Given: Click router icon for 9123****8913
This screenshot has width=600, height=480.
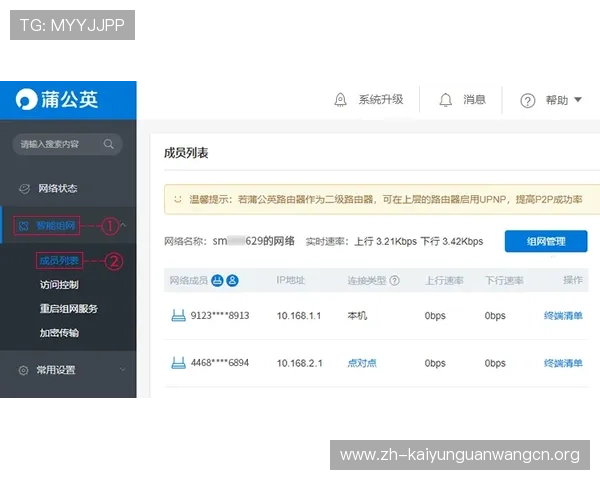Looking at the screenshot, I should click(178, 315).
